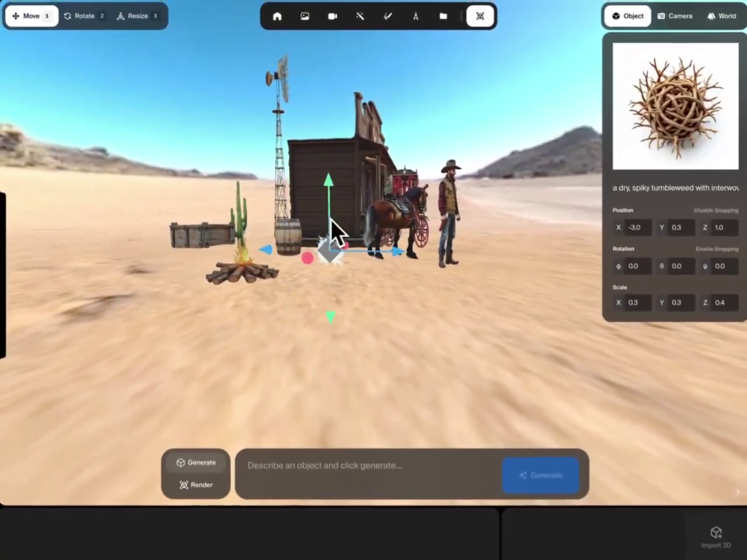
Task: Select the brush tool icon
Action: (388, 16)
